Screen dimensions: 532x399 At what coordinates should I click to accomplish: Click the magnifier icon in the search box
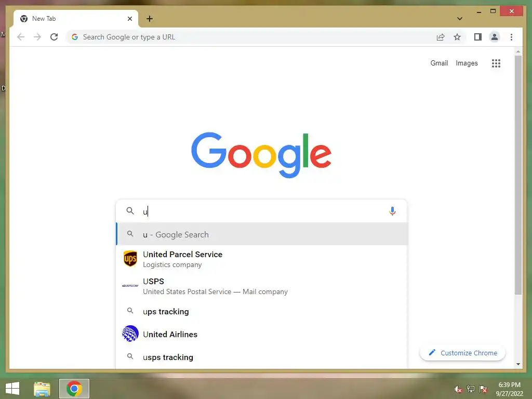click(130, 211)
